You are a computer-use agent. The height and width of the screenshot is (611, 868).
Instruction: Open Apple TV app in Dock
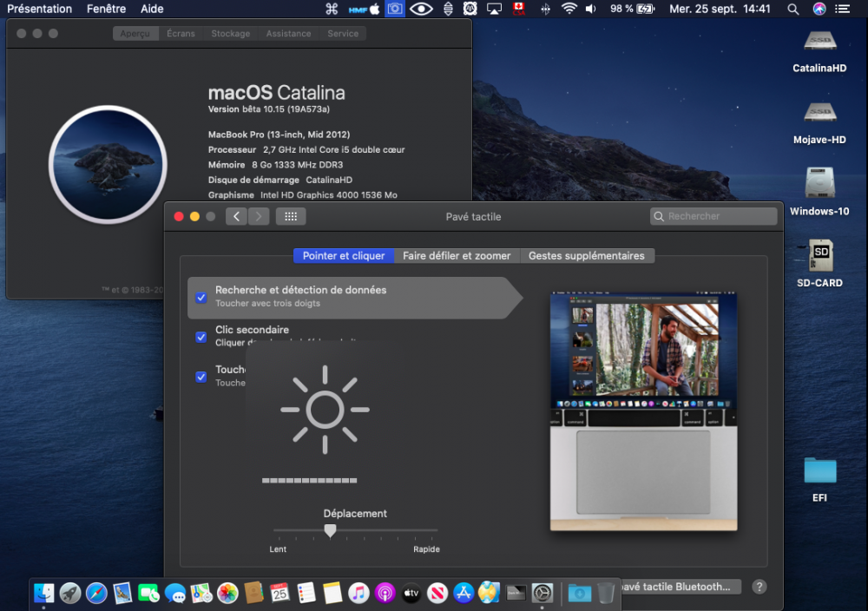pos(411,594)
